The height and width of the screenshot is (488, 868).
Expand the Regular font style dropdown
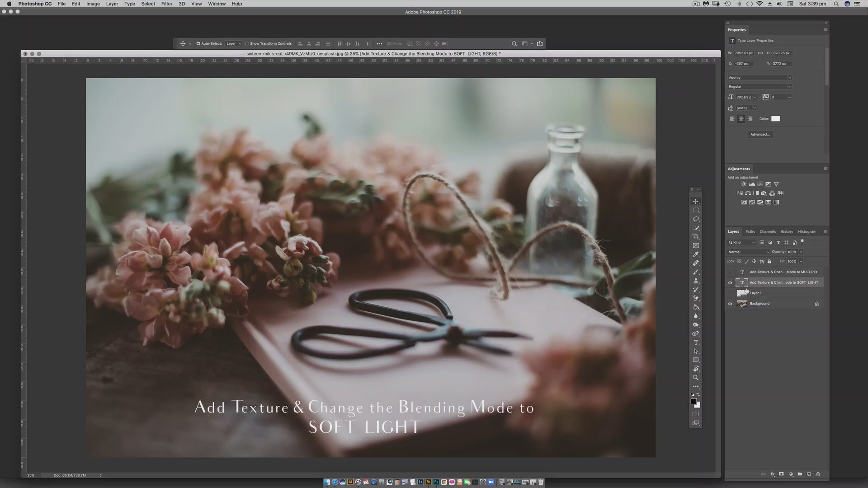[759, 87]
